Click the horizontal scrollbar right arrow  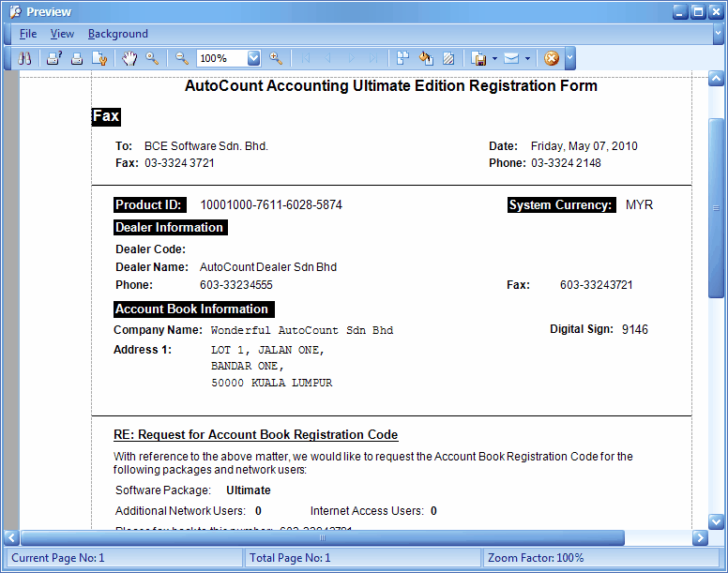coord(700,537)
